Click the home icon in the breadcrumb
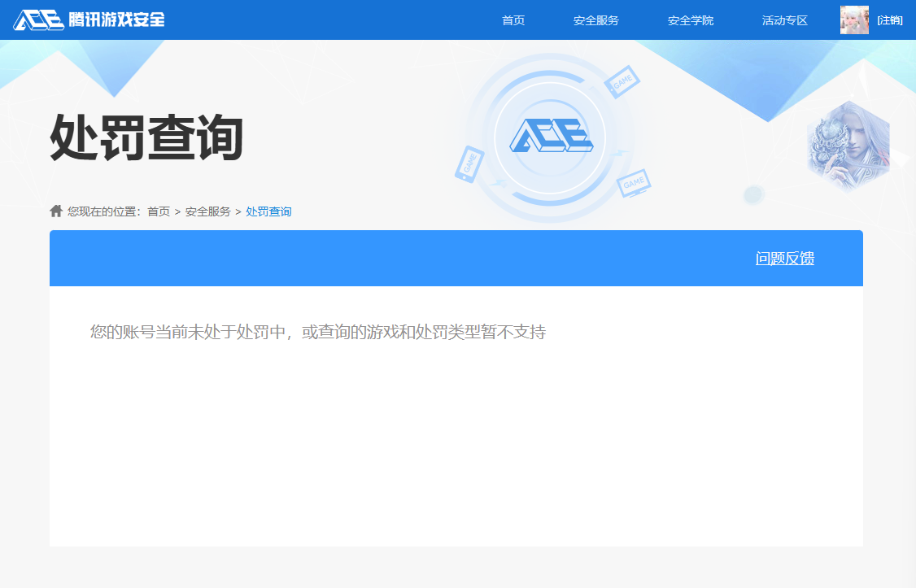Screen dimensions: 916x588 point(56,211)
